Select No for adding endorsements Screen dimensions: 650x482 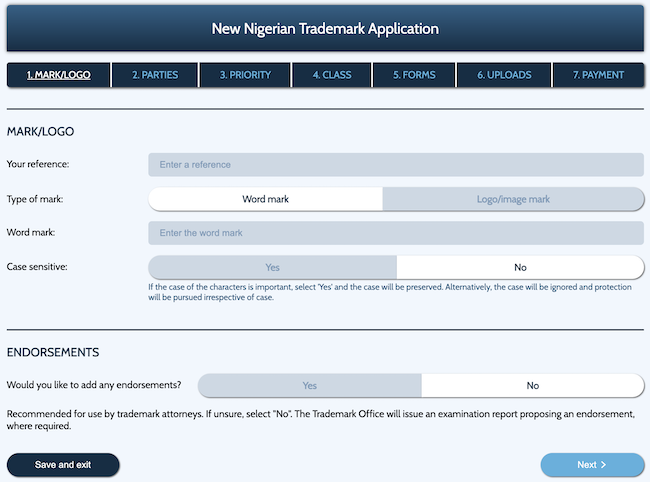pyautogui.click(x=533, y=385)
